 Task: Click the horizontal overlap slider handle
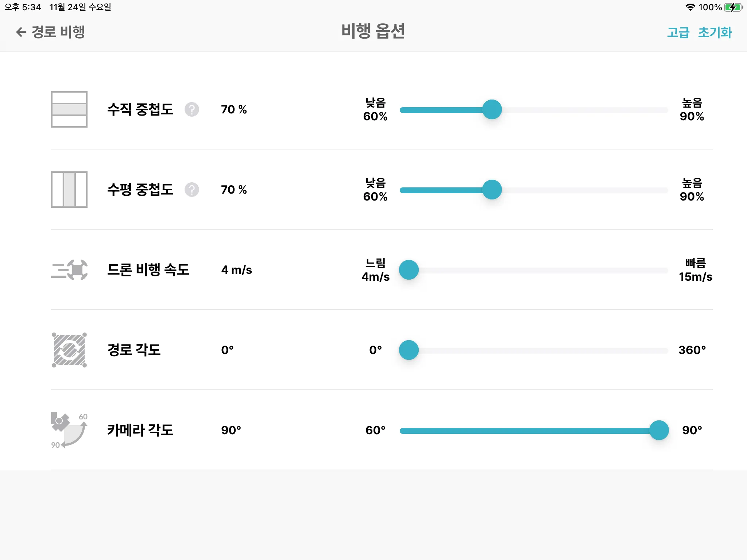pyautogui.click(x=492, y=190)
